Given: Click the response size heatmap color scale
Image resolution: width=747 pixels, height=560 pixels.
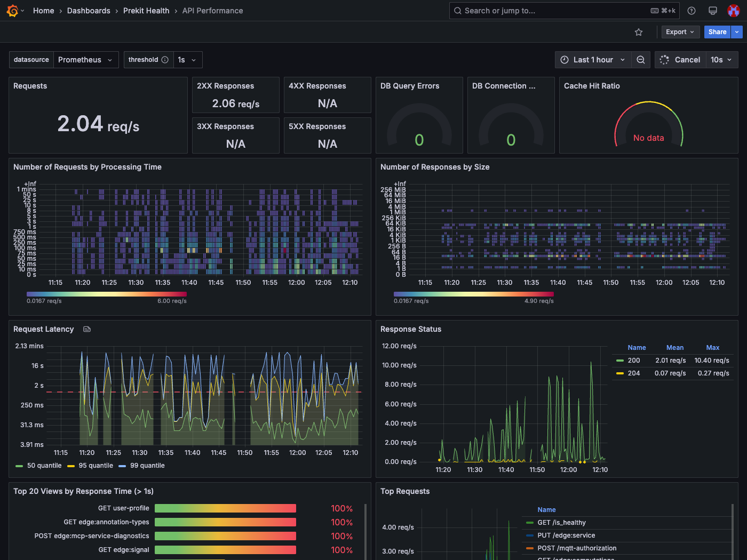Looking at the screenshot, I should (x=474, y=294).
